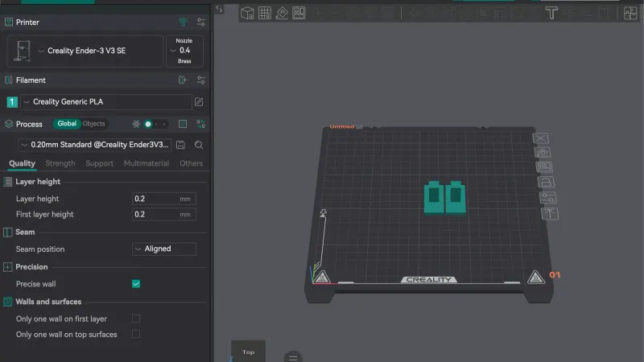Image resolution: width=644 pixels, height=362 pixels.
Task: Click the Precise wall label
Action: [35, 284]
